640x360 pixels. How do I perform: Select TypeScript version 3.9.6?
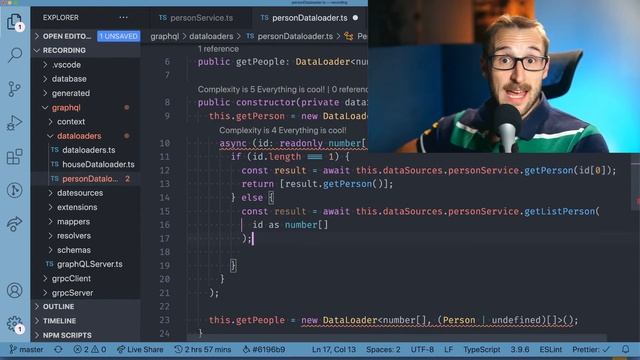click(x=520, y=349)
